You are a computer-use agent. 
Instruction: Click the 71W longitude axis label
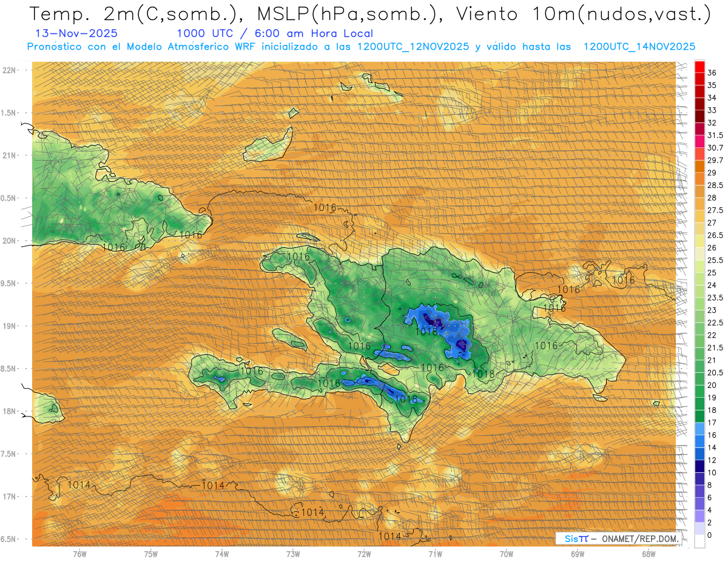[x=435, y=554]
